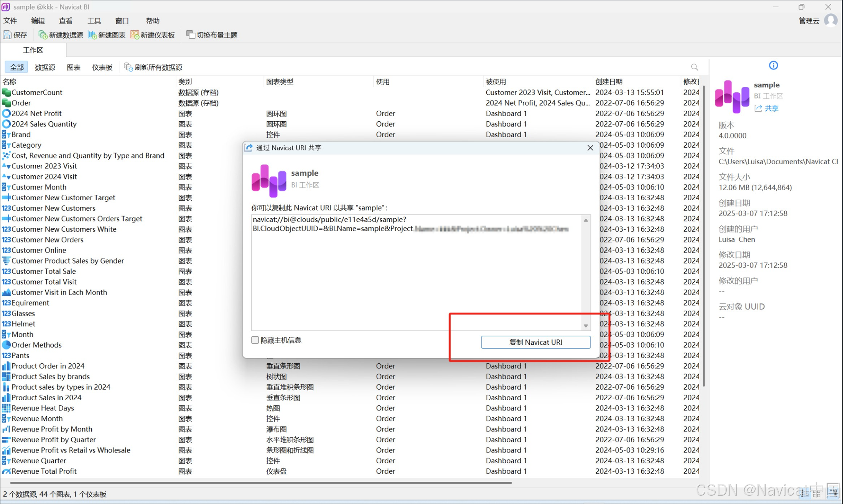Click the blue info icon

773,66
